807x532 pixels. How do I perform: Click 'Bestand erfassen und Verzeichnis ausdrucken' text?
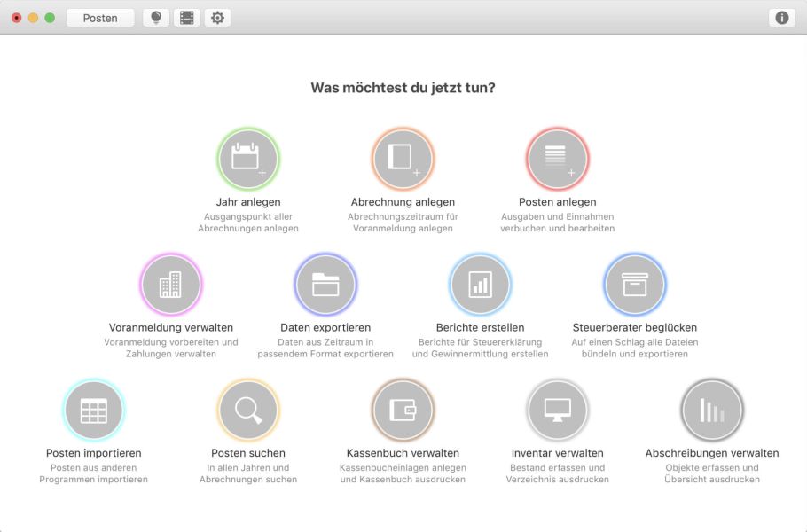click(x=558, y=473)
